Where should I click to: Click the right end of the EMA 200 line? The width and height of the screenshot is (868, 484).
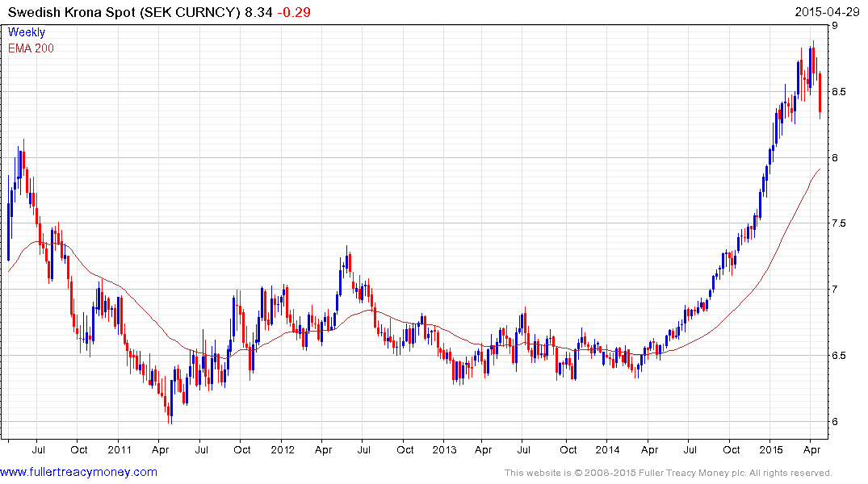click(x=820, y=169)
